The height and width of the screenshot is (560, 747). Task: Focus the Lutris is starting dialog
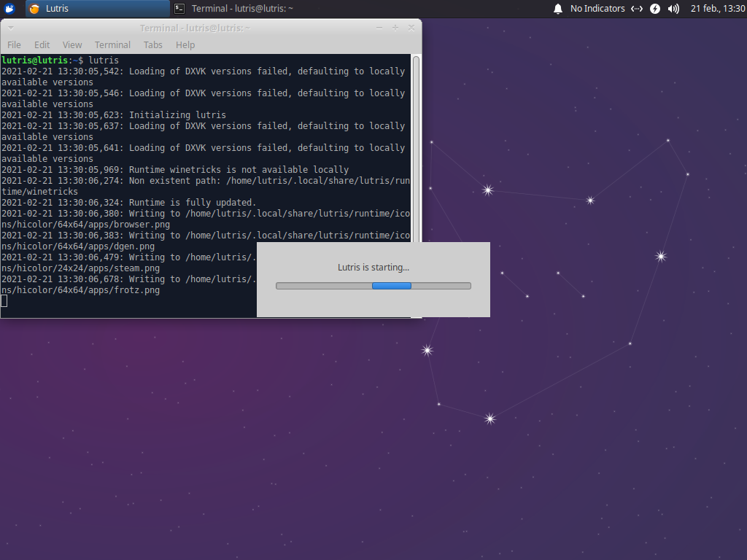373,267
